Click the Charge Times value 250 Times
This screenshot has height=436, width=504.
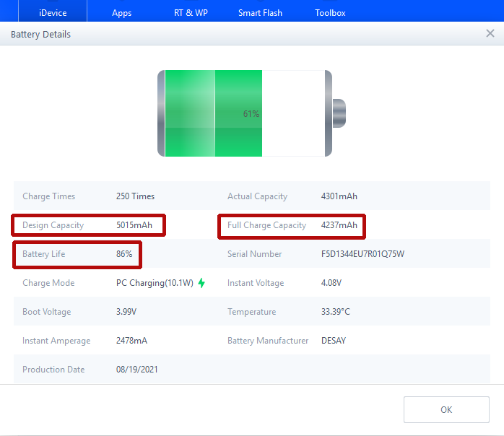click(x=135, y=196)
